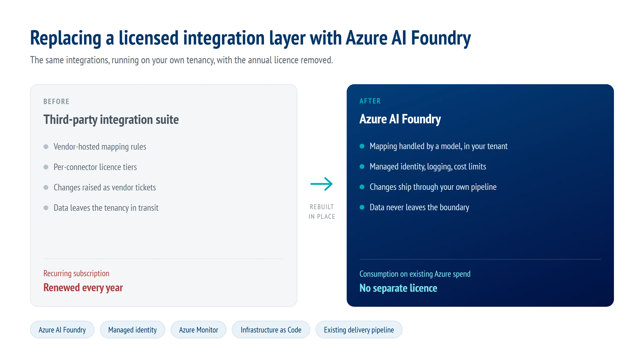Click the AFTER label
The height and width of the screenshot is (362, 644).
click(370, 101)
